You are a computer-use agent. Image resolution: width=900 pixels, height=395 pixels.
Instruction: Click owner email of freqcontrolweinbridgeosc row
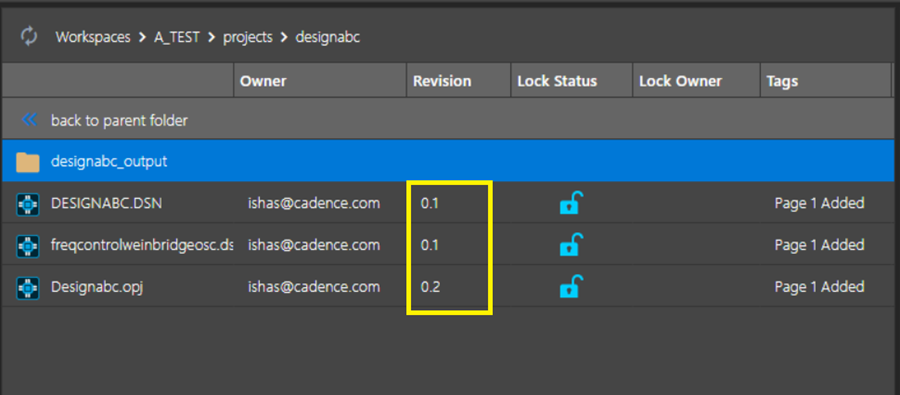(x=314, y=245)
